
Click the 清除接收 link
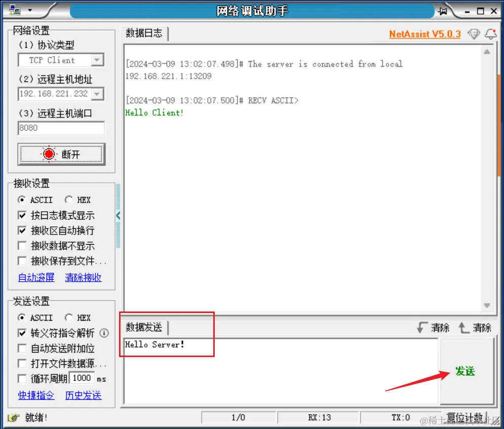click(83, 278)
